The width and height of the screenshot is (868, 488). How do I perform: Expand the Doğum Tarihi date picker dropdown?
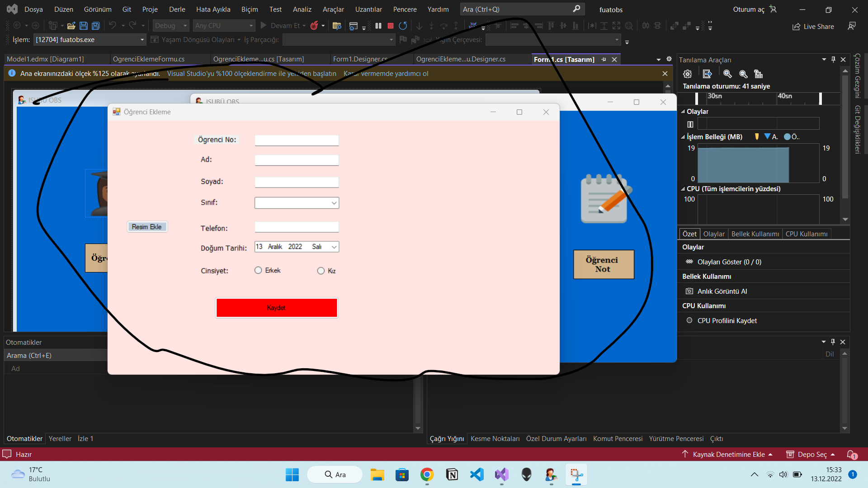(x=334, y=247)
